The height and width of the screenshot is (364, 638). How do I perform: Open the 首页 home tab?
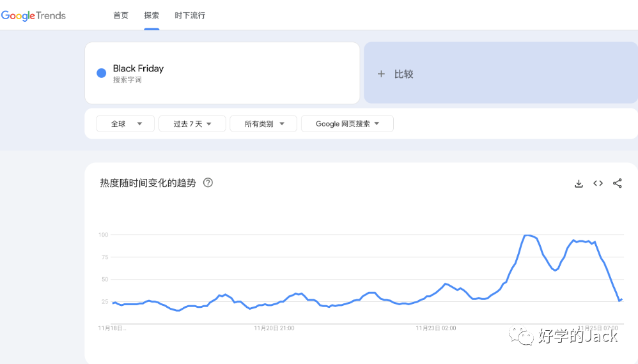pyautogui.click(x=121, y=15)
